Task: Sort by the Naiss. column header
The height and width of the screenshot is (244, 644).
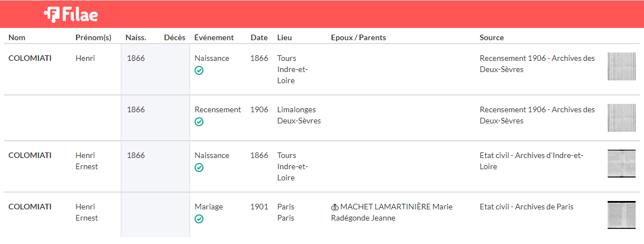Action: (x=136, y=37)
